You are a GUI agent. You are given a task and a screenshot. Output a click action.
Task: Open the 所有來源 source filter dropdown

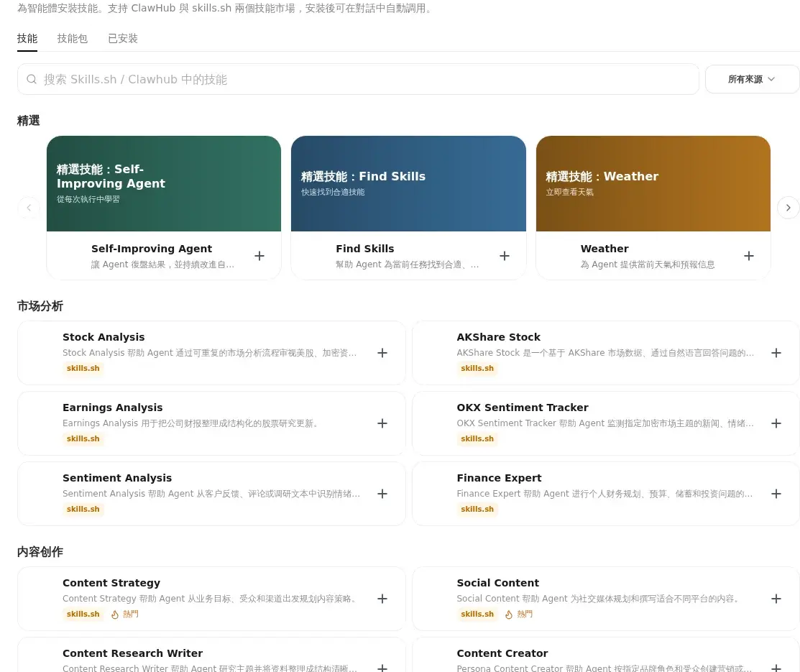pos(752,79)
